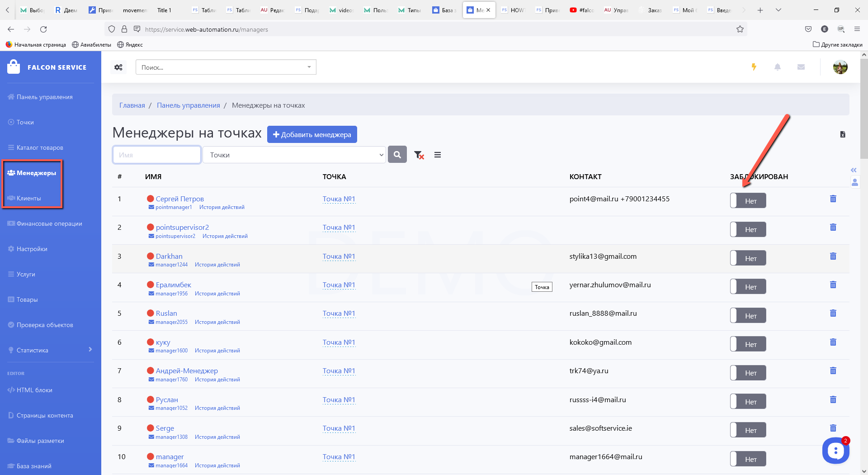Image resolution: width=868 pixels, height=475 pixels.
Task: Focus the Имя filter input field
Action: (x=156, y=155)
